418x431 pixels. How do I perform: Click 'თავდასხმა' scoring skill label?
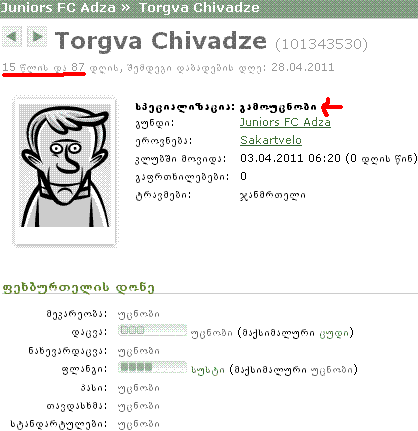point(77,406)
